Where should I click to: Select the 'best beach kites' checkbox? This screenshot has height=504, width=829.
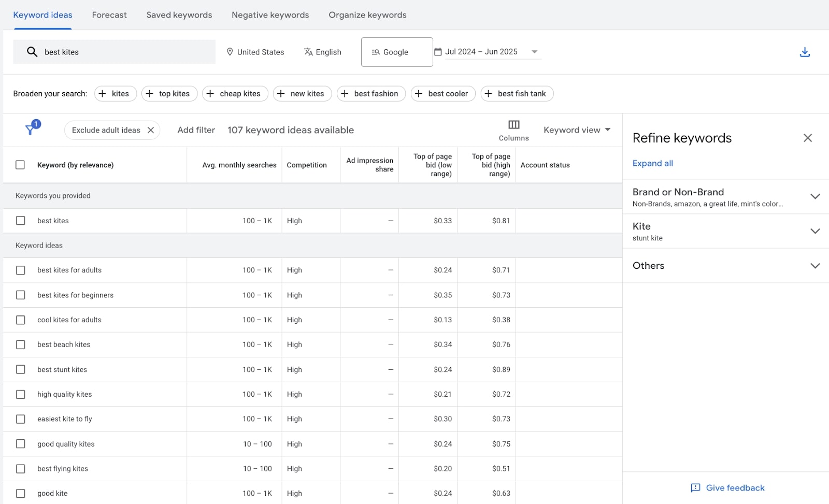coord(20,344)
